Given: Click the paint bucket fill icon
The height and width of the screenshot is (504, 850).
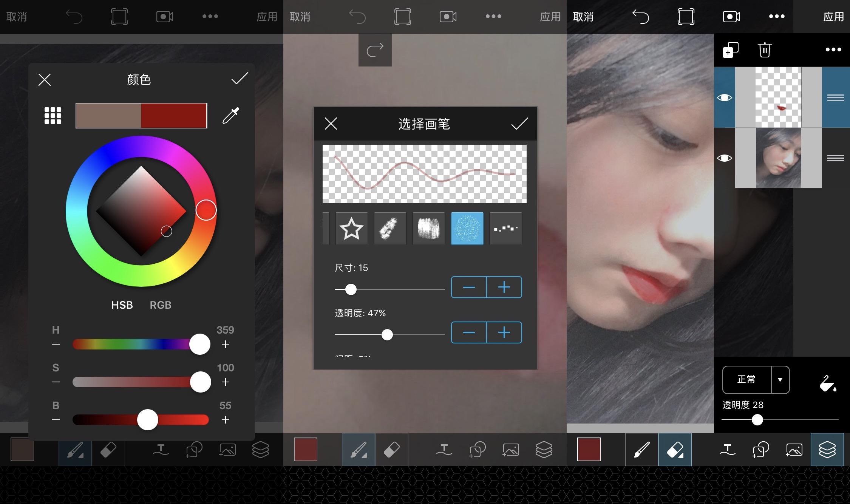Looking at the screenshot, I should [827, 383].
